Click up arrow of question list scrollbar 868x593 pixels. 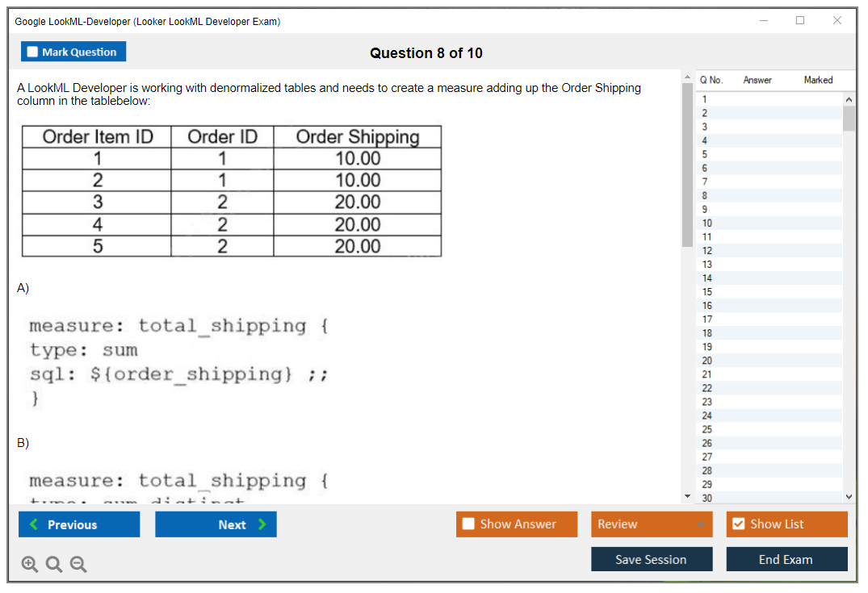pos(849,98)
